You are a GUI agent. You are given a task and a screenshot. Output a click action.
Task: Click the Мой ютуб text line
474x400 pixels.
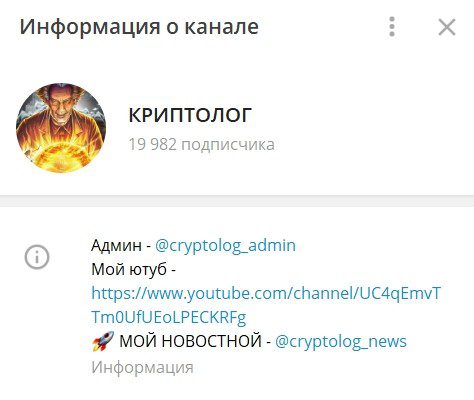[133, 270]
